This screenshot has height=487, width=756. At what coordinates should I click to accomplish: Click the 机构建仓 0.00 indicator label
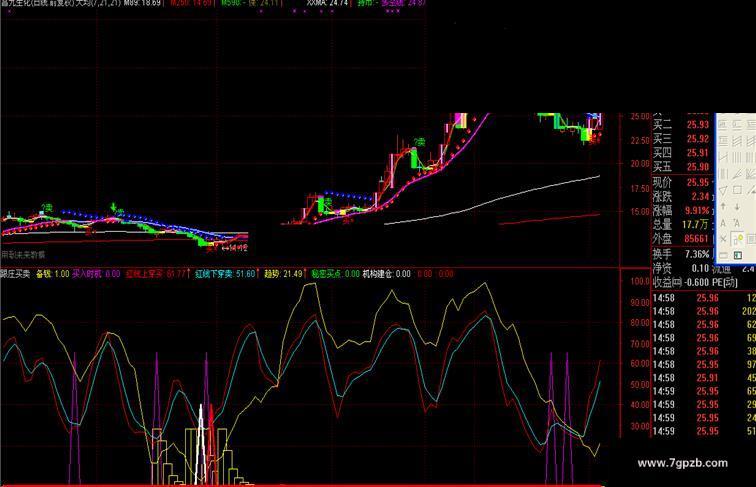tap(387, 274)
